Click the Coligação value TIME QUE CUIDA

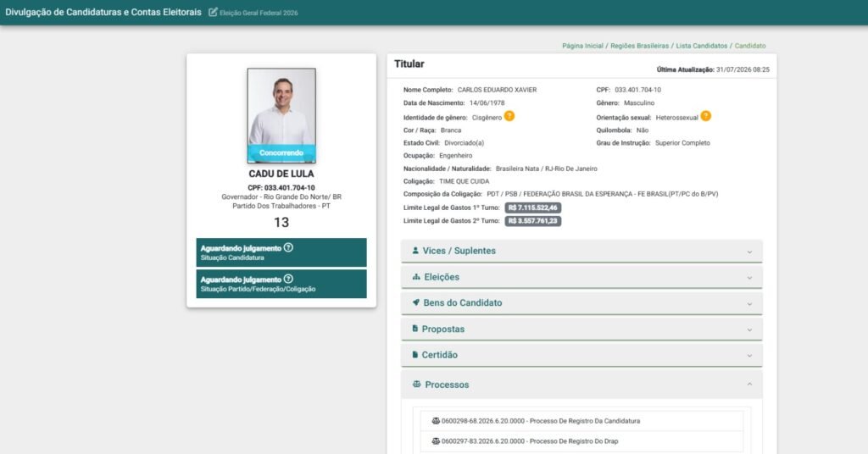[x=464, y=181]
